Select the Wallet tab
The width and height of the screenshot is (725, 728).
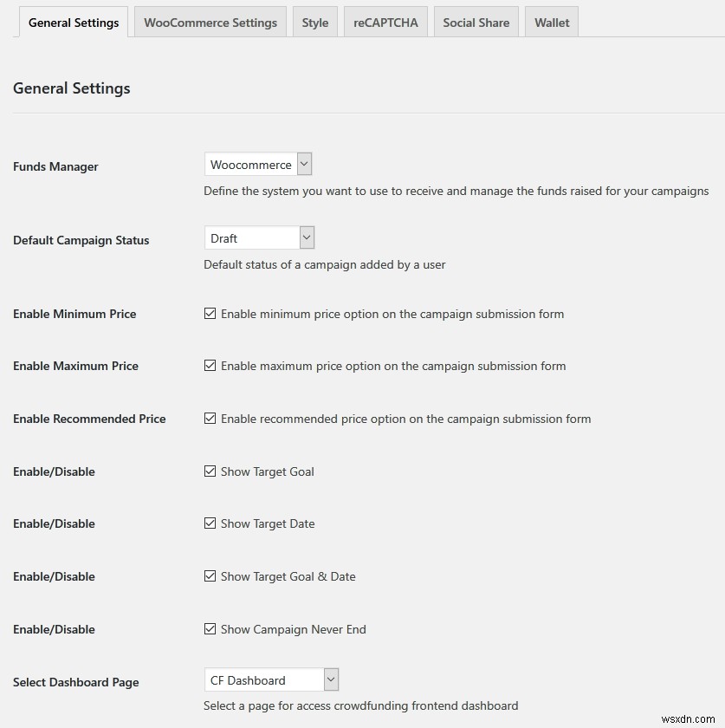pos(552,23)
